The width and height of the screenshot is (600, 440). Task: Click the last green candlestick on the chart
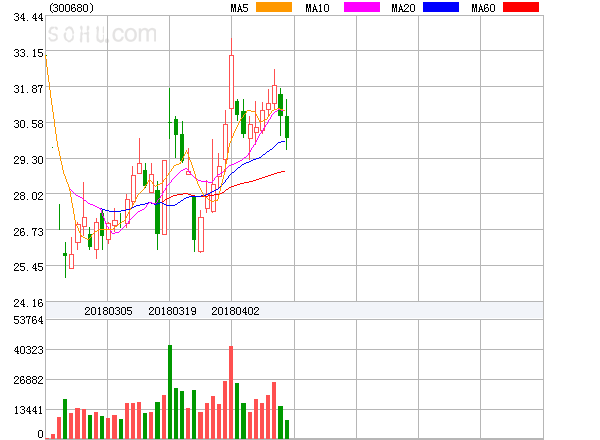tap(287, 127)
